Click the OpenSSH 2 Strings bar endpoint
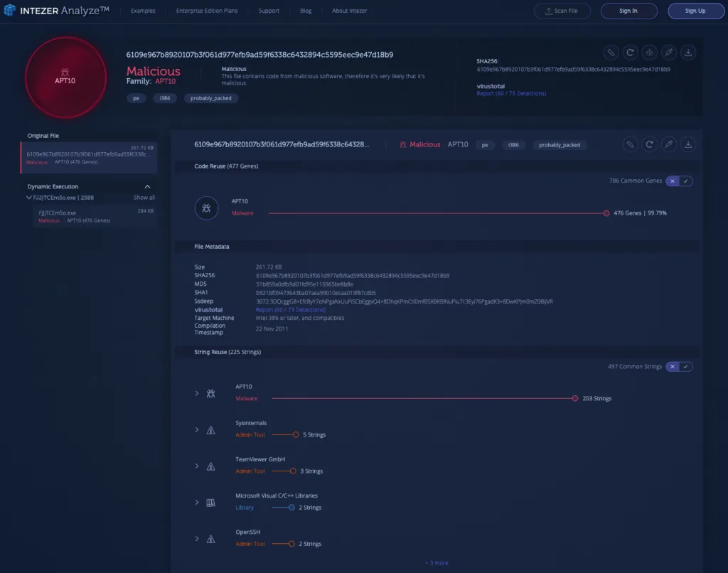The width and height of the screenshot is (728, 573). coord(291,544)
